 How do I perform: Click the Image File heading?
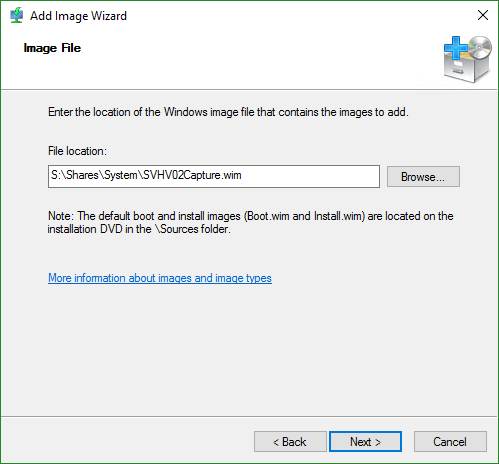click(x=52, y=48)
